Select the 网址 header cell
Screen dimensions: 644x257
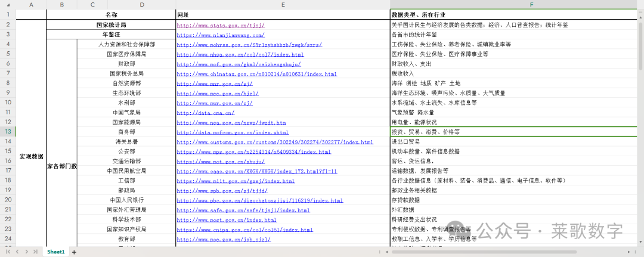[283, 15]
